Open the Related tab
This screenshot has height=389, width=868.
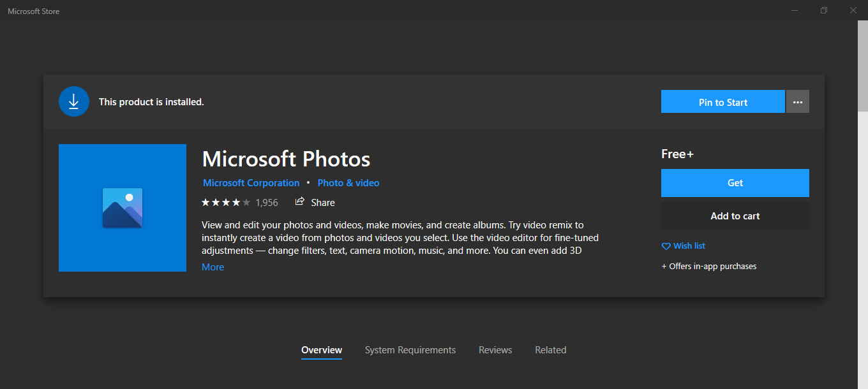point(550,350)
